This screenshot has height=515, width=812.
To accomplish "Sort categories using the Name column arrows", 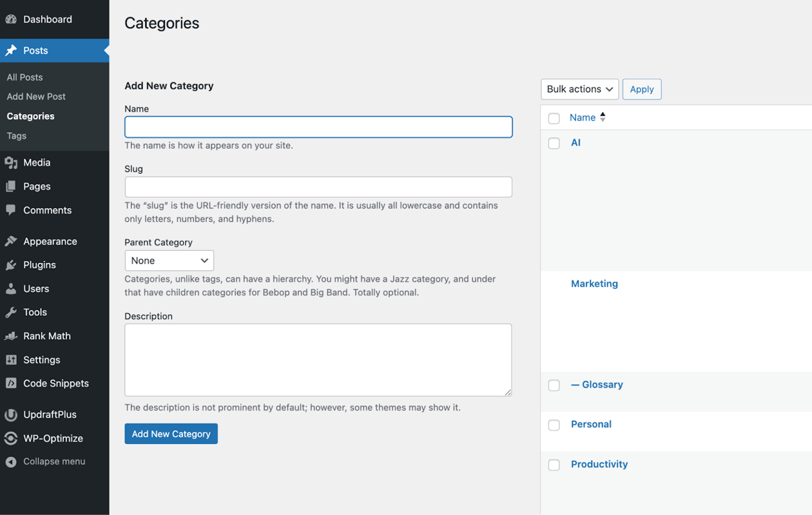I will 602,117.
